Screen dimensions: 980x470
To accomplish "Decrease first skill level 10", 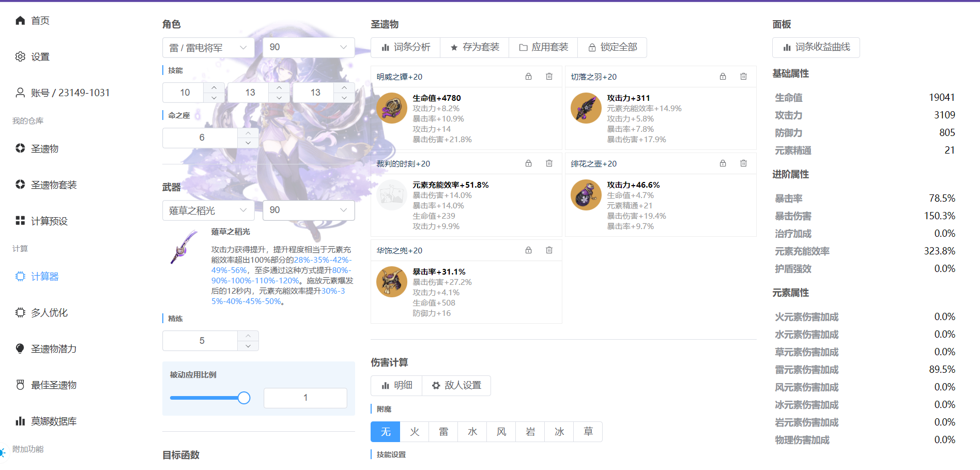I will coord(214,98).
